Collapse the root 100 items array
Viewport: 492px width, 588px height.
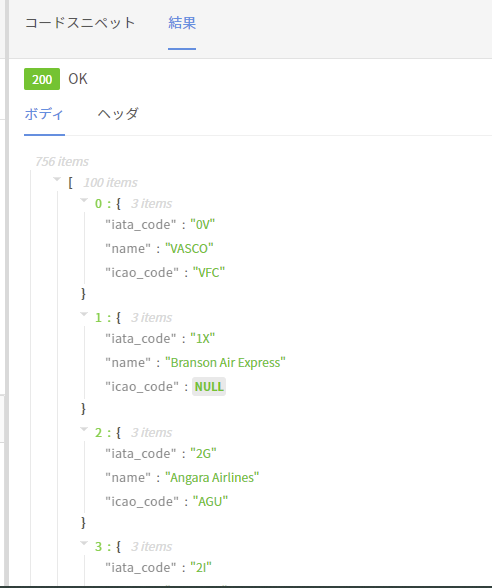pyautogui.click(x=57, y=179)
